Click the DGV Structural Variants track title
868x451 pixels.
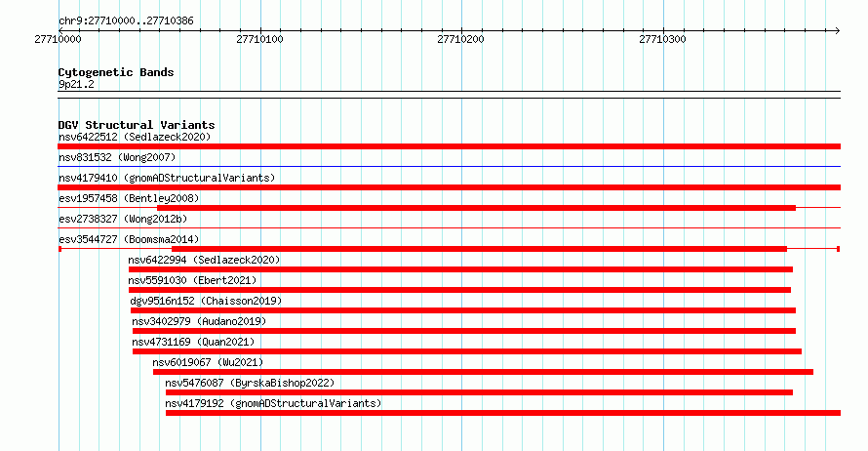pos(137,125)
